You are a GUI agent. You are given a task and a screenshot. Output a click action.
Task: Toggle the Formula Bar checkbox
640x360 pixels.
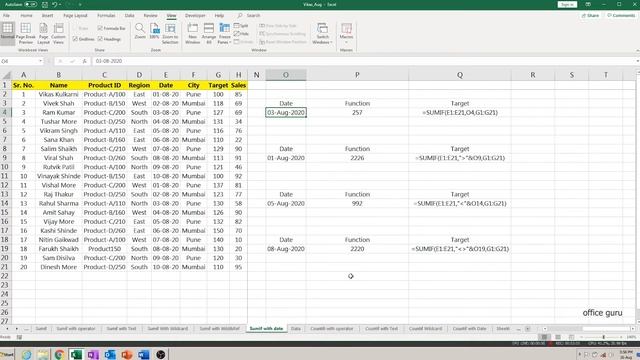pyautogui.click(x=111, y=28)
